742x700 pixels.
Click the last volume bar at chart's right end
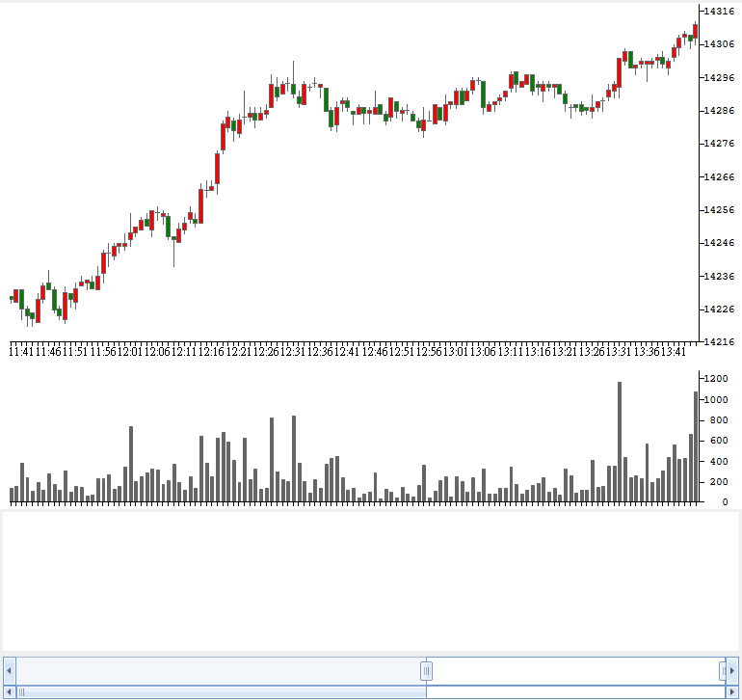(696, 446)
